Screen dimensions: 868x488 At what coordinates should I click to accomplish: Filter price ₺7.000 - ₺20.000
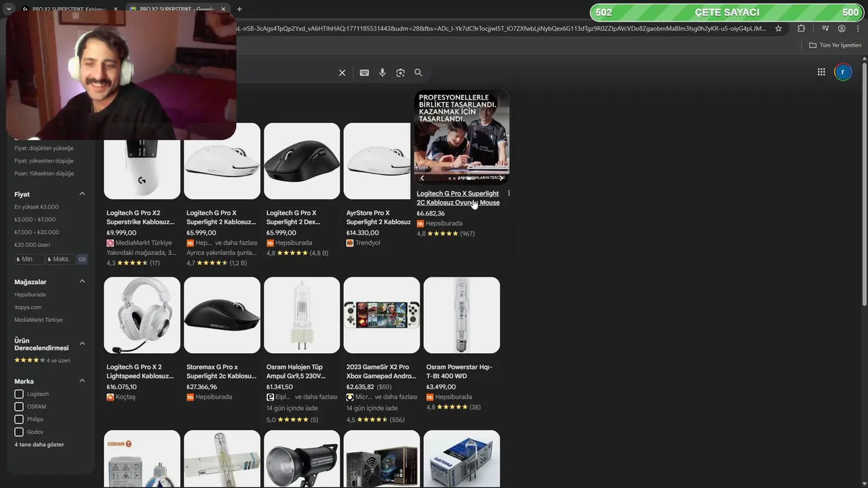coord(37,232)
